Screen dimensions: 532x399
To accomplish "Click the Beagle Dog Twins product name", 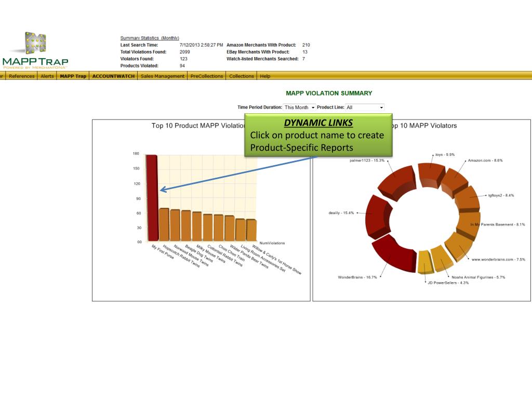I will (199, 253).
